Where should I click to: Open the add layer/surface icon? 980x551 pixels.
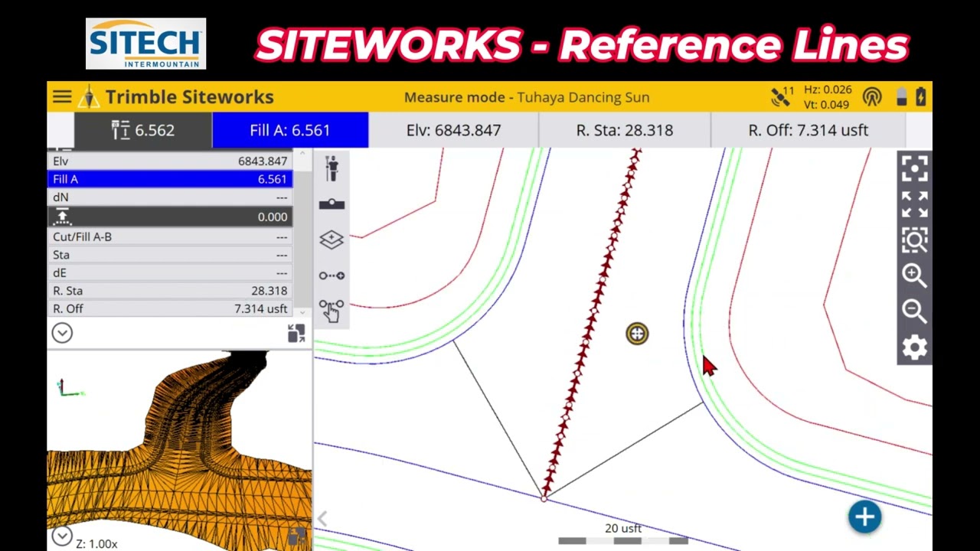[x=332, y=240]
